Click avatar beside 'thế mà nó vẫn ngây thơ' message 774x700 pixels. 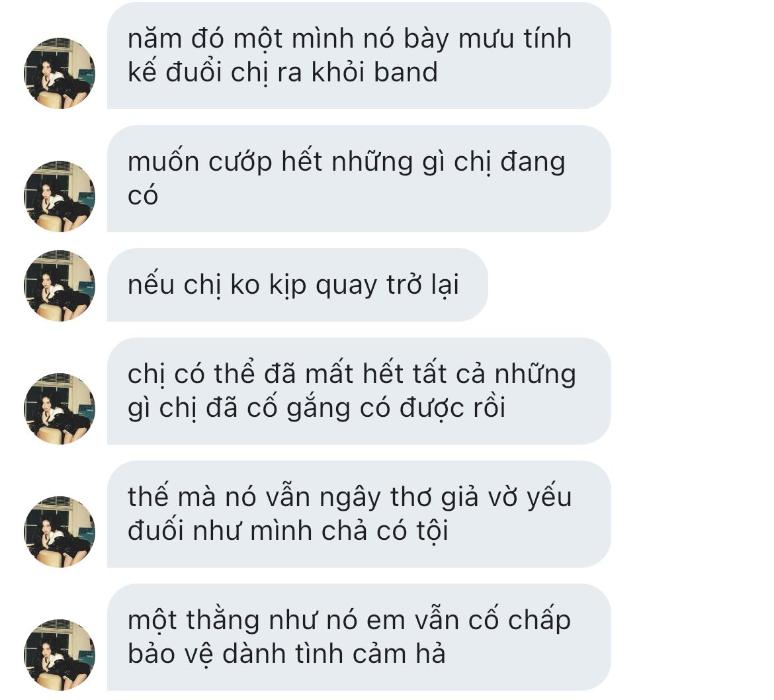click(x=60, y=532)
